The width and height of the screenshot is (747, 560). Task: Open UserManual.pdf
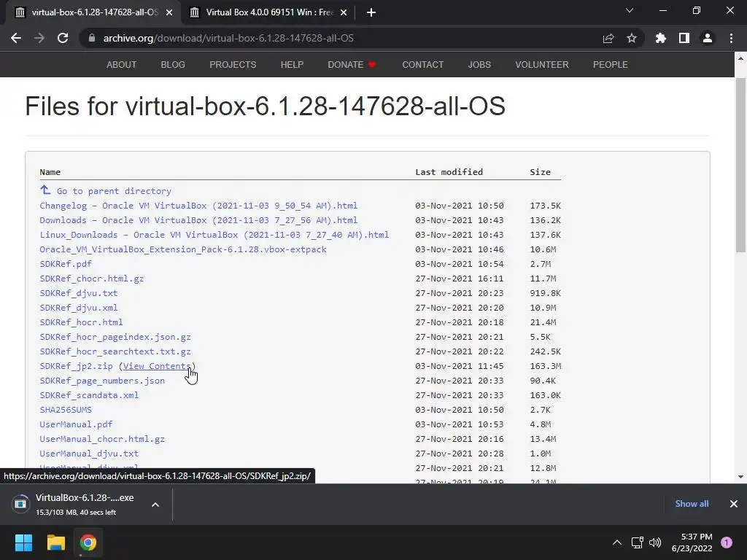76,424
